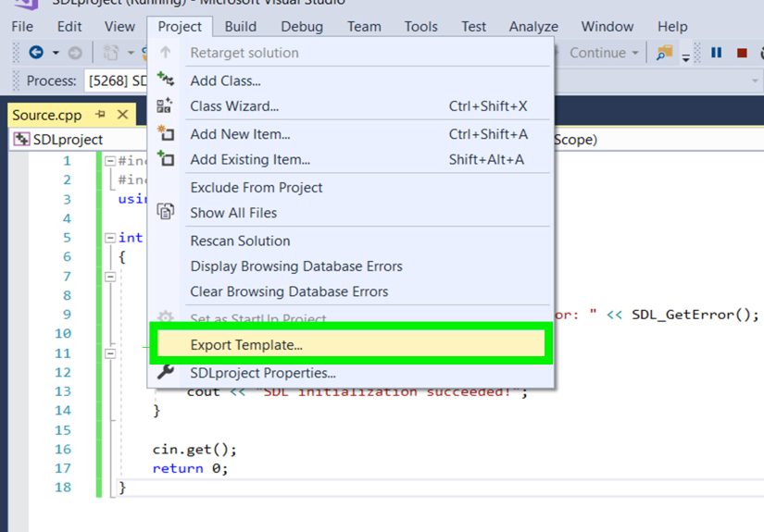
Task: Open the Debug menu
Action: click(x=302, y=26)
